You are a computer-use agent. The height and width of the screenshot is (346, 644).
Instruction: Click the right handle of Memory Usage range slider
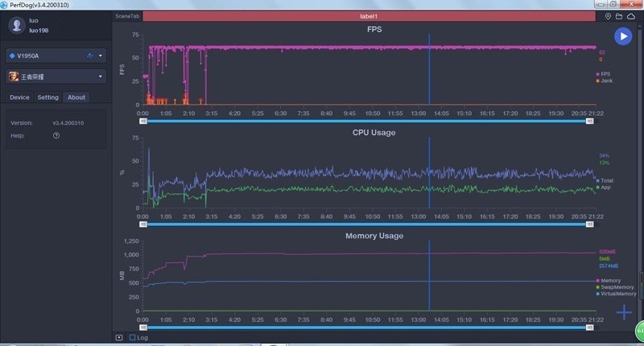[589, 327]
